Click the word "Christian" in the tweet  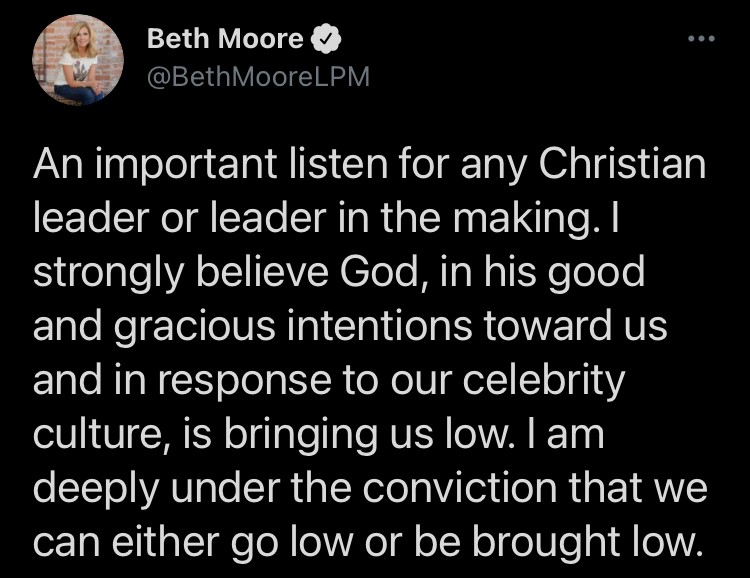click(x=624, y=164)
